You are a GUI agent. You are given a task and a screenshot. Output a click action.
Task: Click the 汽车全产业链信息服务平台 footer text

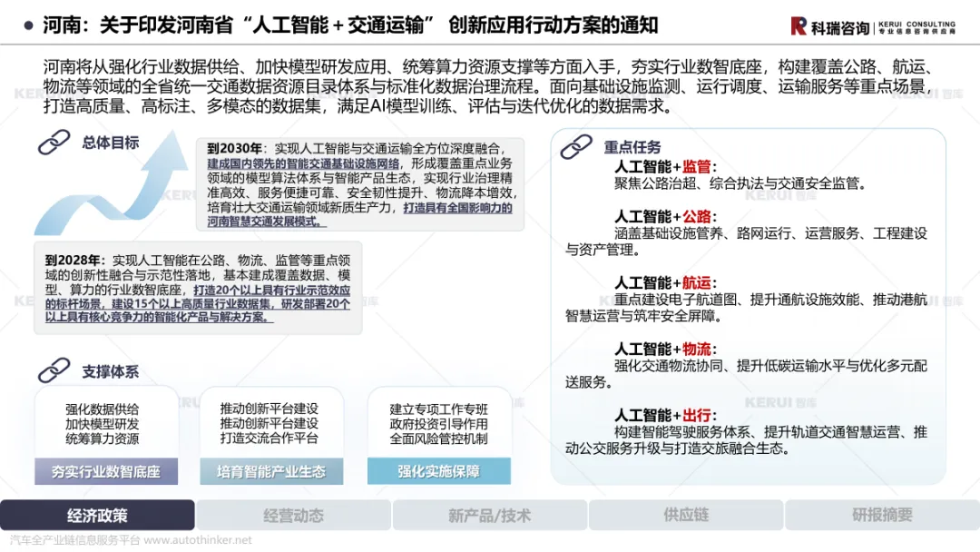click(75, 539)
